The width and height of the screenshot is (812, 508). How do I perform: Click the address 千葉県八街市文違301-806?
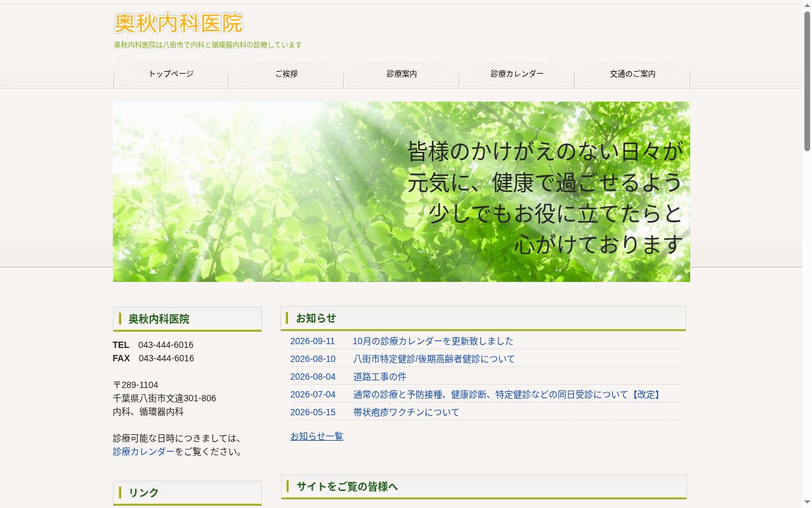[x=164, y=398]
